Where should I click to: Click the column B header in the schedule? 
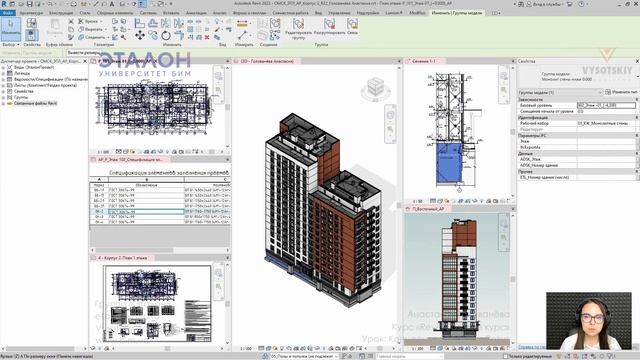pos(147,180)
